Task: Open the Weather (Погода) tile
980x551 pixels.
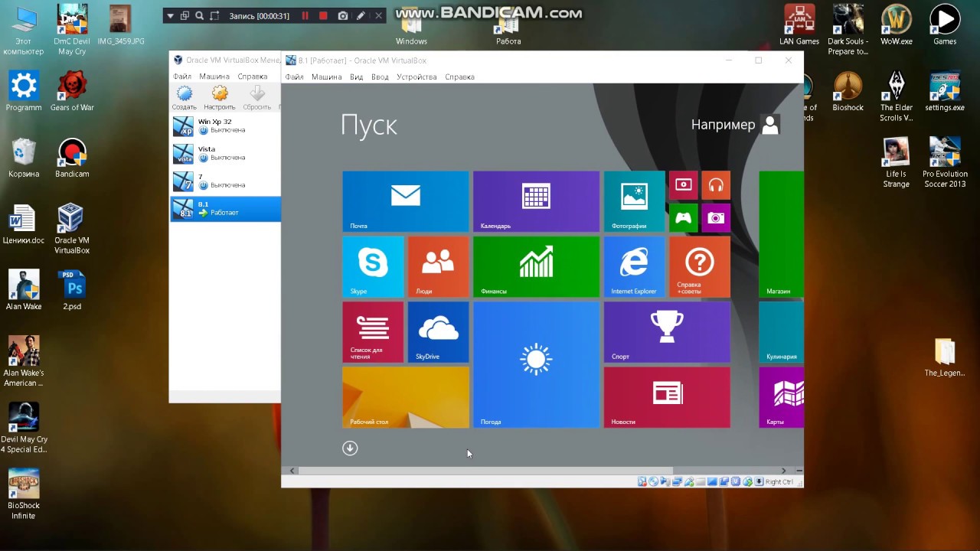Action: [x=536, y=364]
